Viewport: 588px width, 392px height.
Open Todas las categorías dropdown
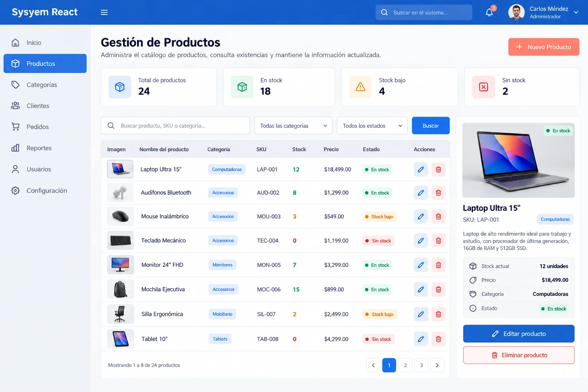(x=293, y=126)
